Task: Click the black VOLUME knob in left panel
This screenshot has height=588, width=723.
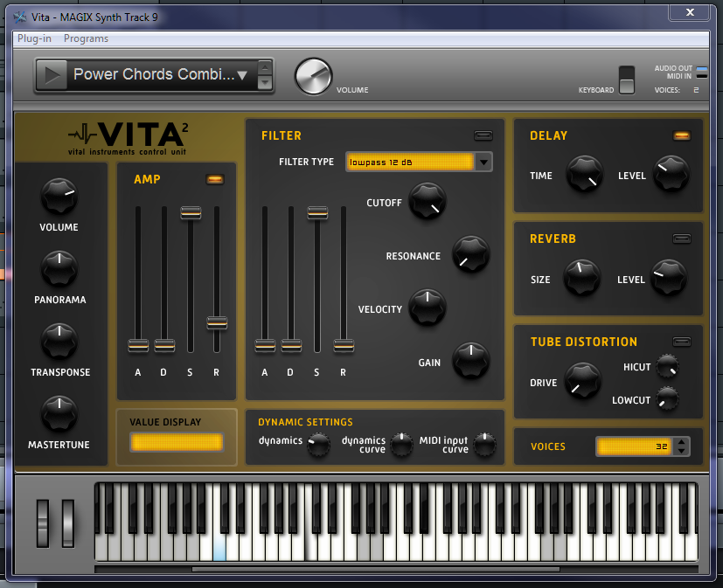Action: pyautogui.click(x=59, y=196)
